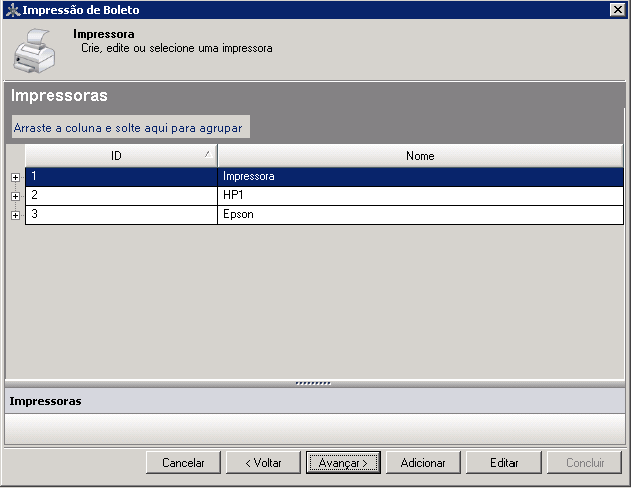Image resolution: width=631 pixels, height=488 pixels.
Task: Close the Impressão de Boleto window
Action: click(617, 9)
